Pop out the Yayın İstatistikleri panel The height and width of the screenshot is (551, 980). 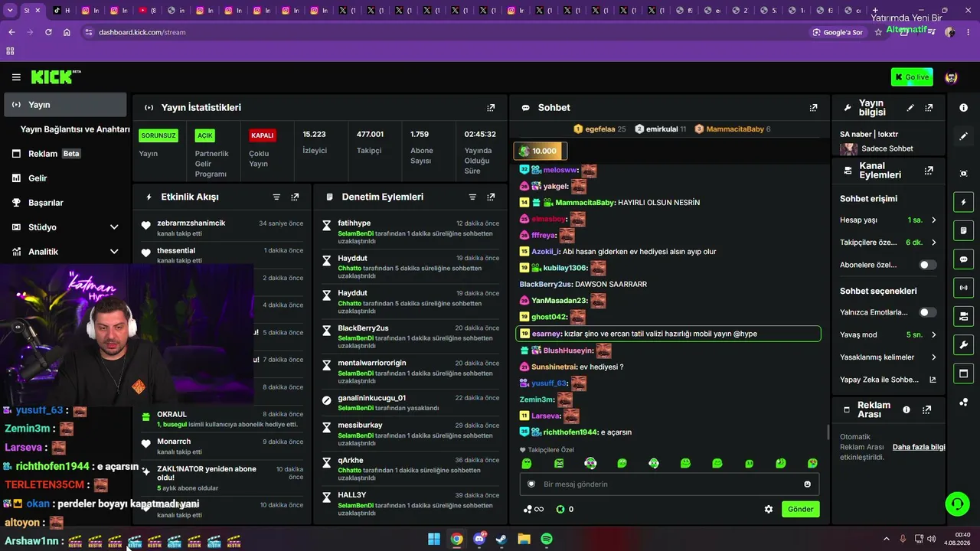(491, 108)
